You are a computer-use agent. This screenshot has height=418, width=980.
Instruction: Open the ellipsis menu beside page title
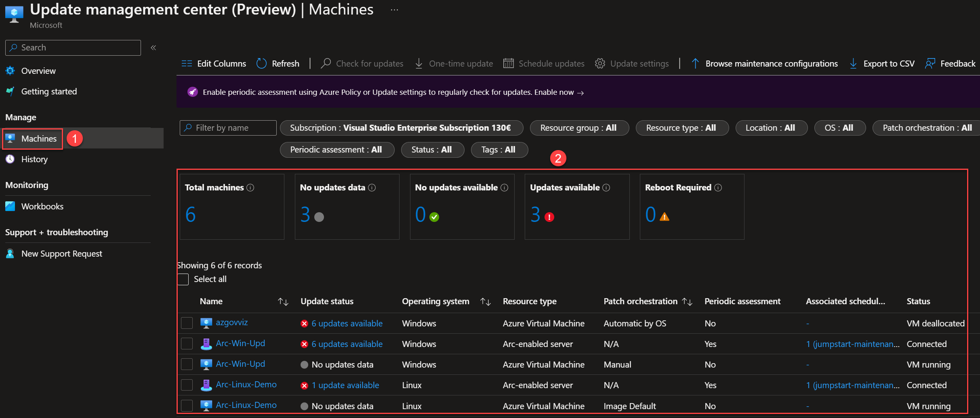[395, 10]
